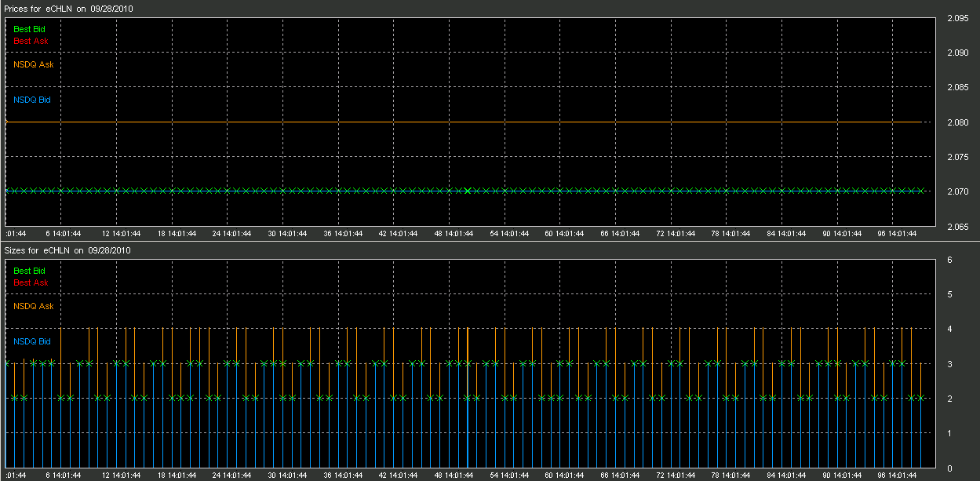Click '48 14:01:44' on Prices chart time axis
This screenshot has width=980, height=481.
454,233
